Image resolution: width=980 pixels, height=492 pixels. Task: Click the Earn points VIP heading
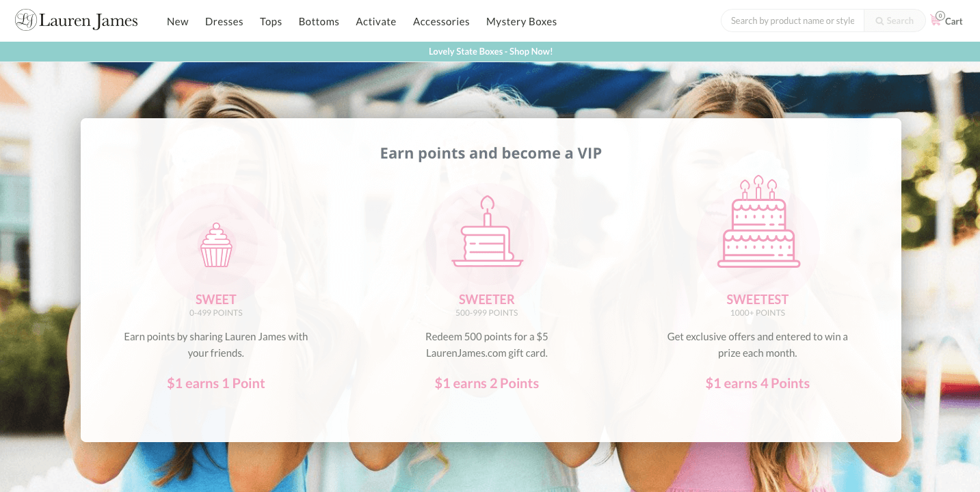[x=491, y=153]
